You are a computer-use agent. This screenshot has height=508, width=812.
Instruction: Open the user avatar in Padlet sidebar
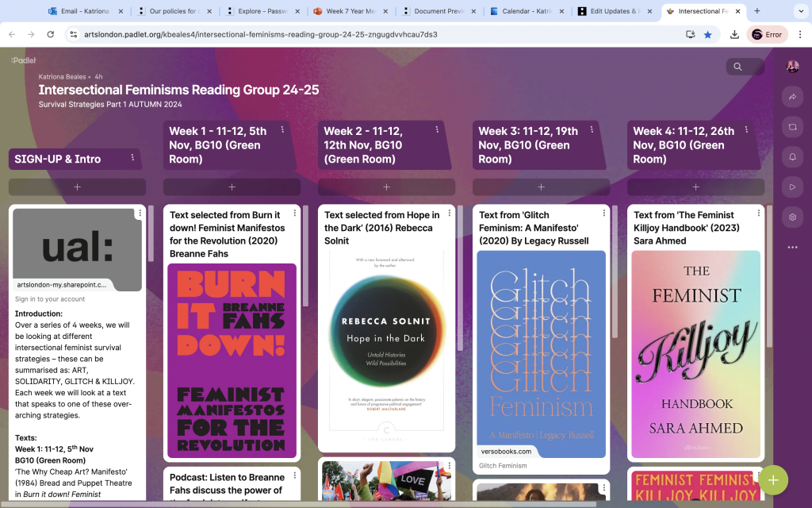tap(792, 67)
